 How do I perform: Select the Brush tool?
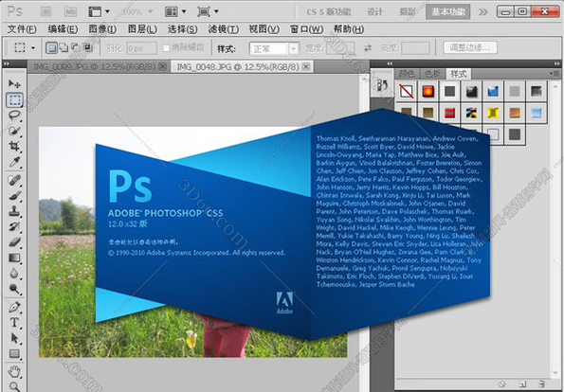coord(14,195)
